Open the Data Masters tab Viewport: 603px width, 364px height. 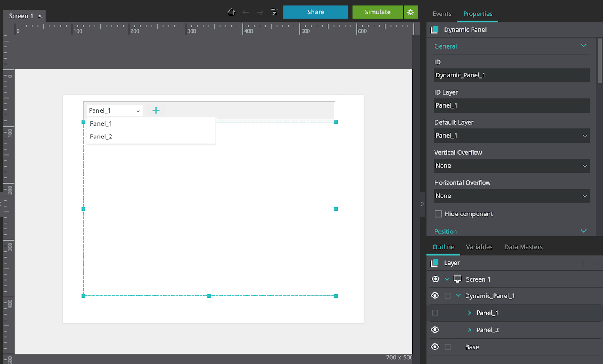point(523,247)
